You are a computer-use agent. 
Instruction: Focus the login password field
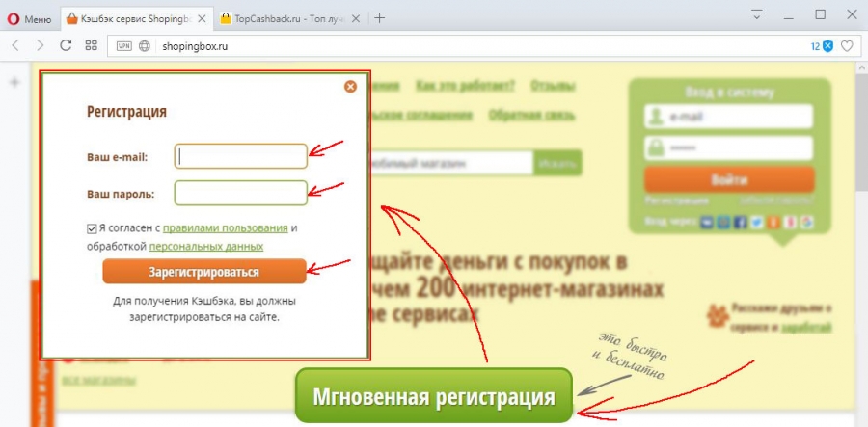(x=729, y=148)
